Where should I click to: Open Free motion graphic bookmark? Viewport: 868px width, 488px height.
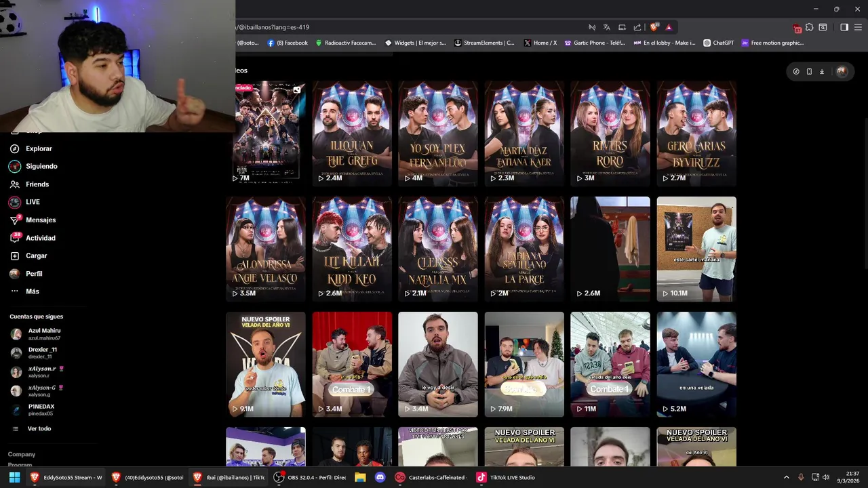pos(772,43)
